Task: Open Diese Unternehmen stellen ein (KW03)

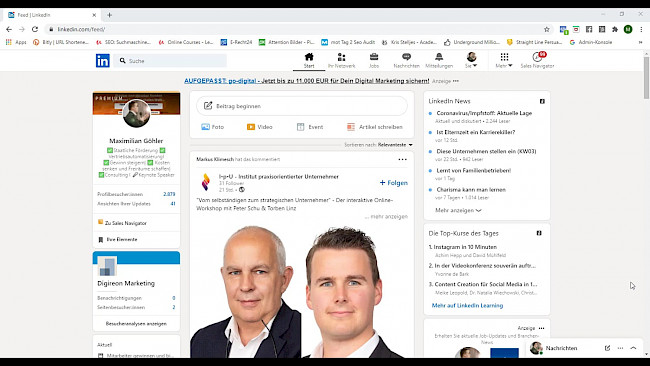Action: point(486,151)
